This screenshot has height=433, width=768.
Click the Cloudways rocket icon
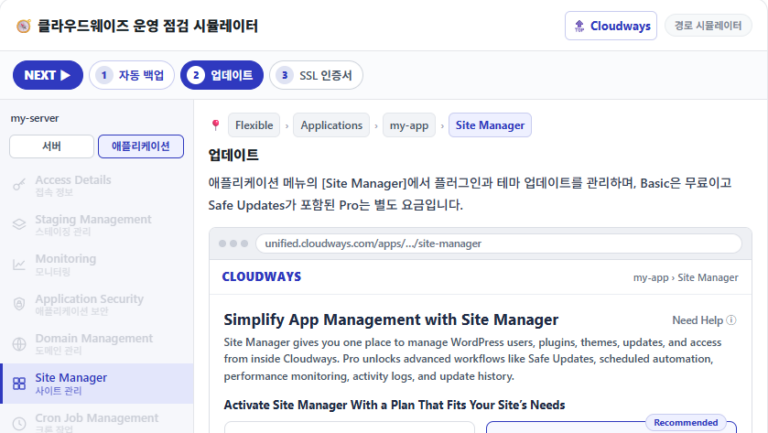click(x=579, y=26)
